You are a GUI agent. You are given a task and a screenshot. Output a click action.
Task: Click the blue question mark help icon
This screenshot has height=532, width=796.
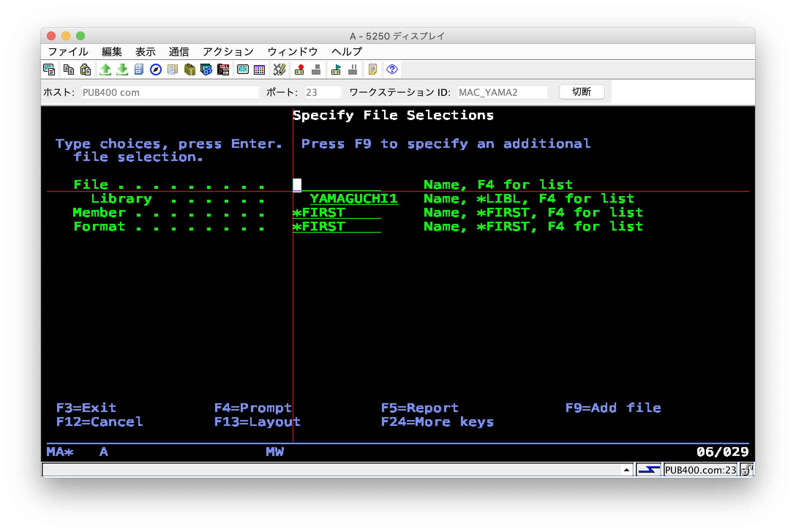click(392, 70)
